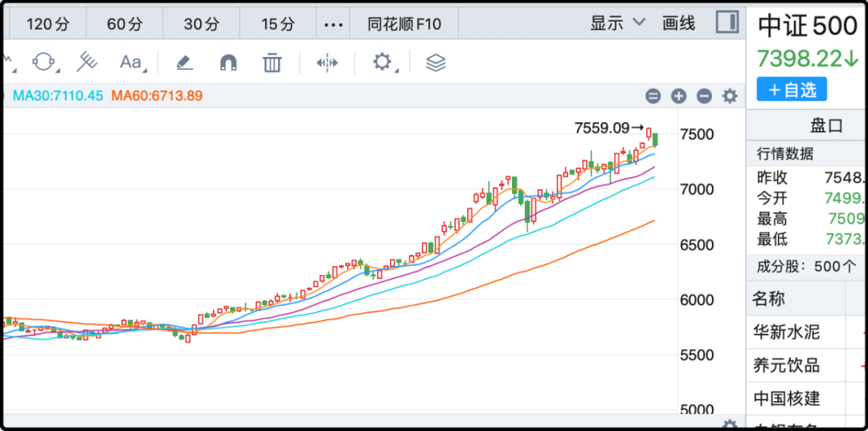This screenshot has height=431, width=868.
Task: Click the 中证 500 index title
Action: [808, 26]
